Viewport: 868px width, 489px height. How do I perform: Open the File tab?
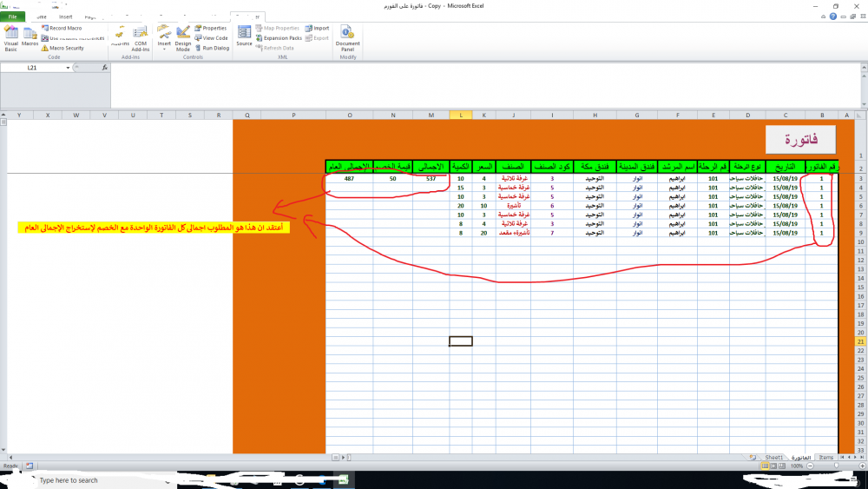coord(12,17)
